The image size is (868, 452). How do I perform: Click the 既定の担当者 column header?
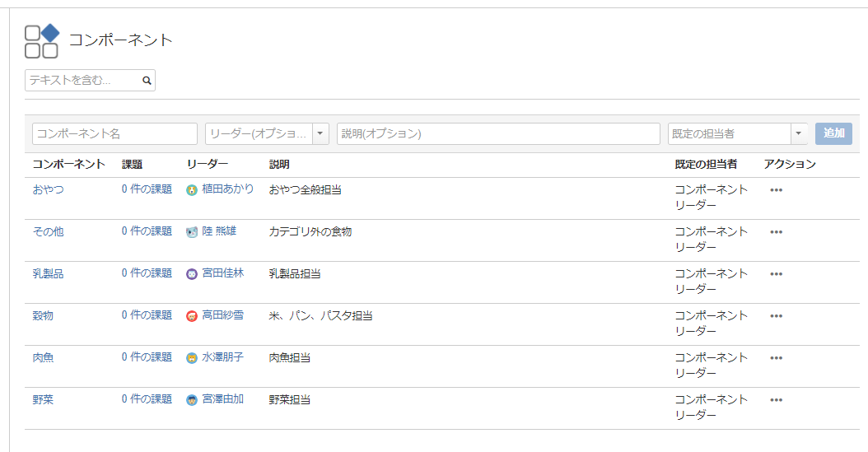706,165
